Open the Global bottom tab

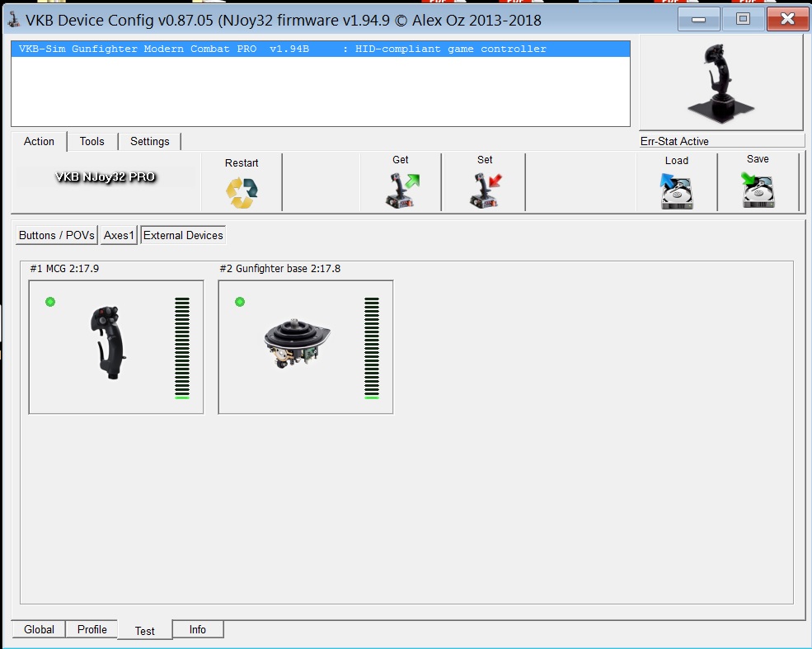39,629
